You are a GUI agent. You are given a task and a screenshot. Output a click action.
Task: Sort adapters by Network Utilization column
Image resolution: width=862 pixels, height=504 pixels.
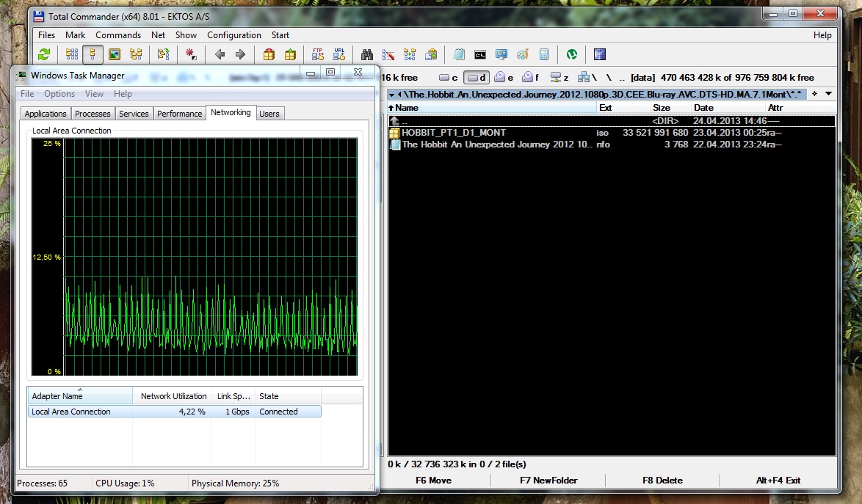173,396
